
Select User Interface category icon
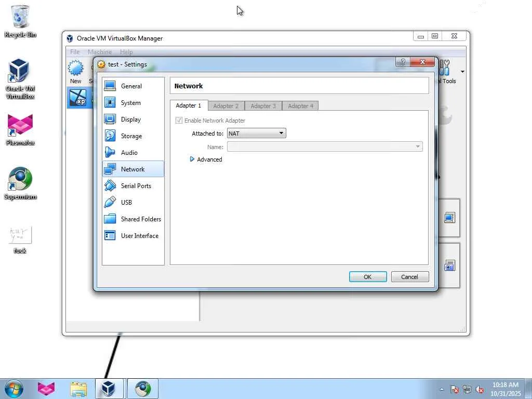(110, 235)
